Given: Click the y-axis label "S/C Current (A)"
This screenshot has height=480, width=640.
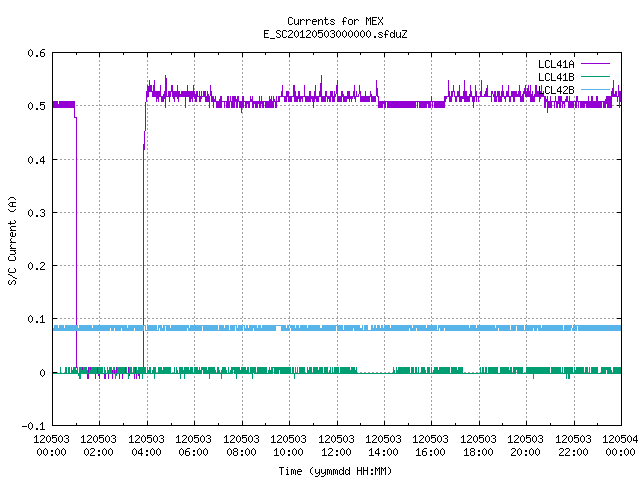Looking at the screenshot, I should pos(12,241).
